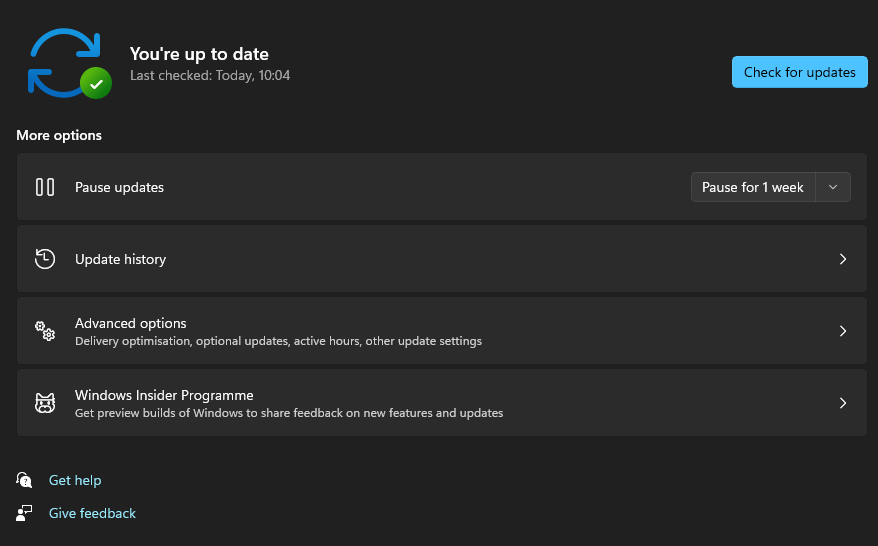Click the Update history clock icon
The height and width of the screenshot is (546, 878).
click(x=45, y=259)
